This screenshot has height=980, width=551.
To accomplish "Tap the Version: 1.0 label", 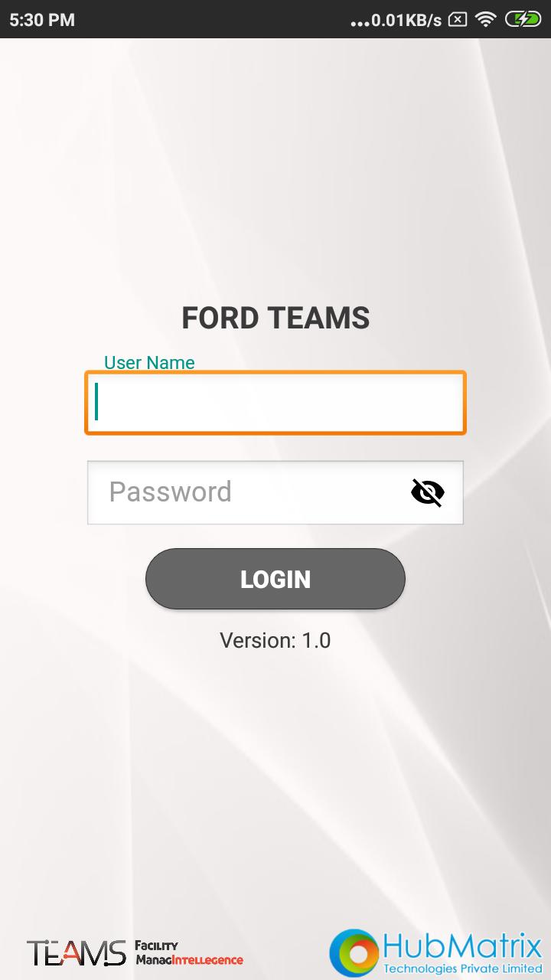I will click(x=275, y=640).
